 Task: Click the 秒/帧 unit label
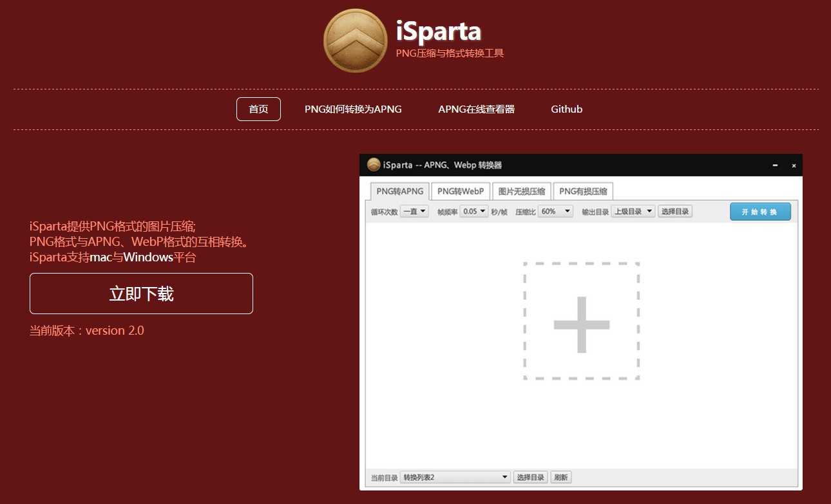coord(499,212)
